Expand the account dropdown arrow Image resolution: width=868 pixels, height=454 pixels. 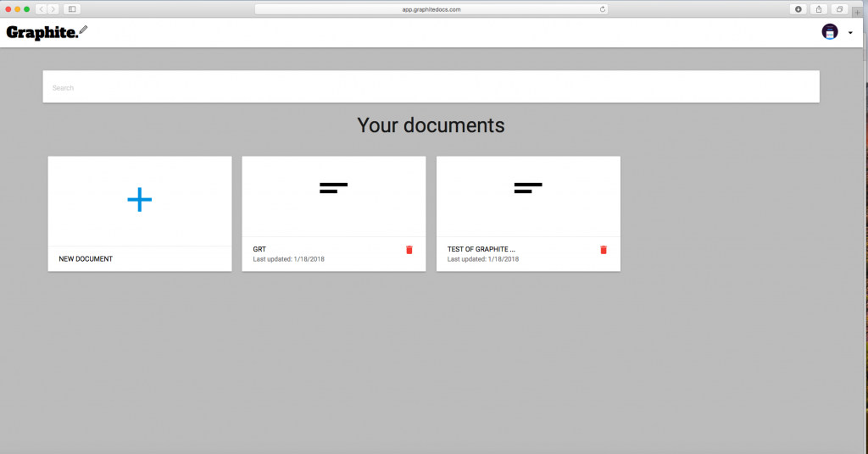pos(850,33)
